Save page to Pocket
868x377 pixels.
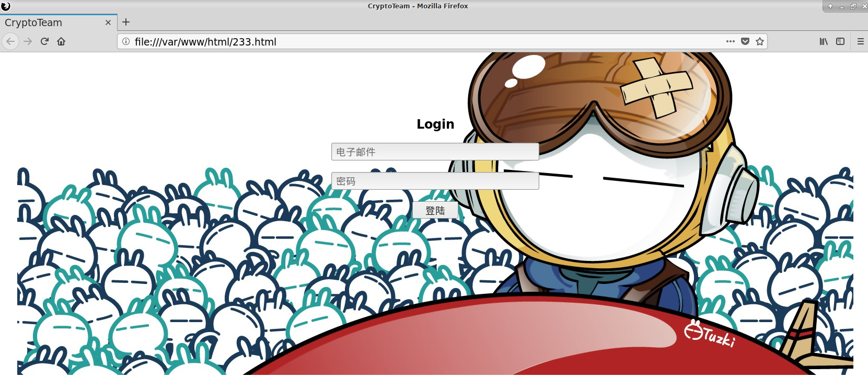745,41
